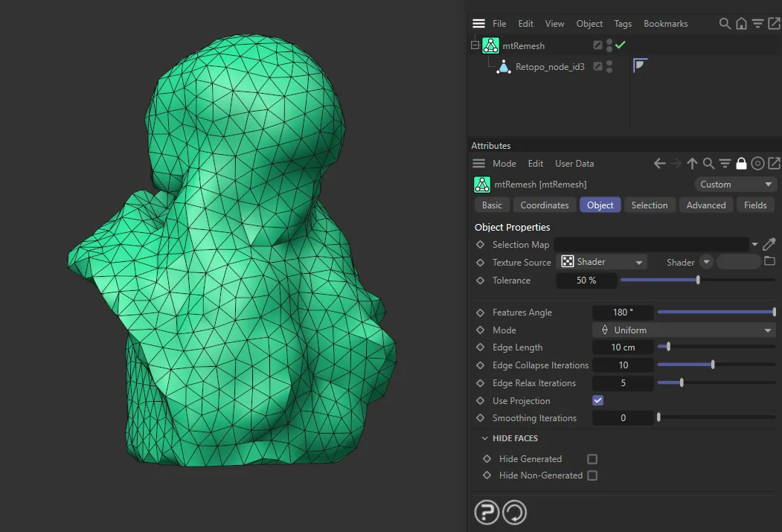Toggle the Use Projection checkbox
Viewport: 782px width, 532px height.
click(x=597, y=400)
